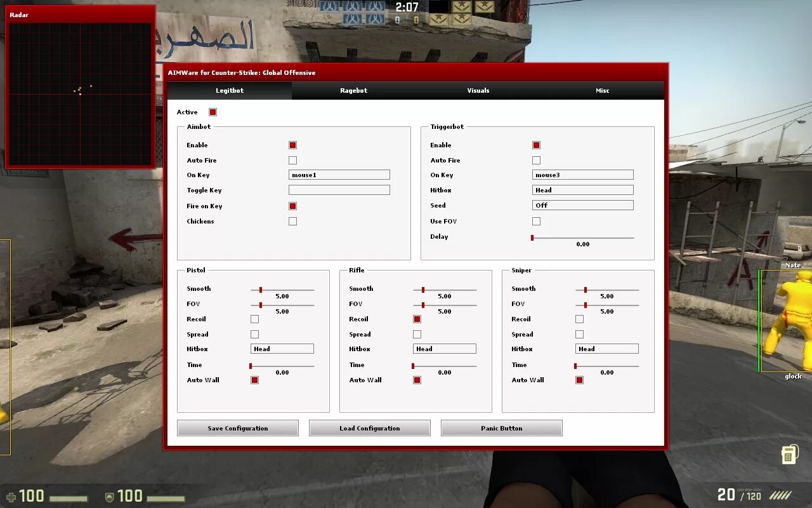Adjust the Triggerbot Delay slider
Image resolution: width=812 pixels, height=508 pixels.
click(x=583, y=237)
